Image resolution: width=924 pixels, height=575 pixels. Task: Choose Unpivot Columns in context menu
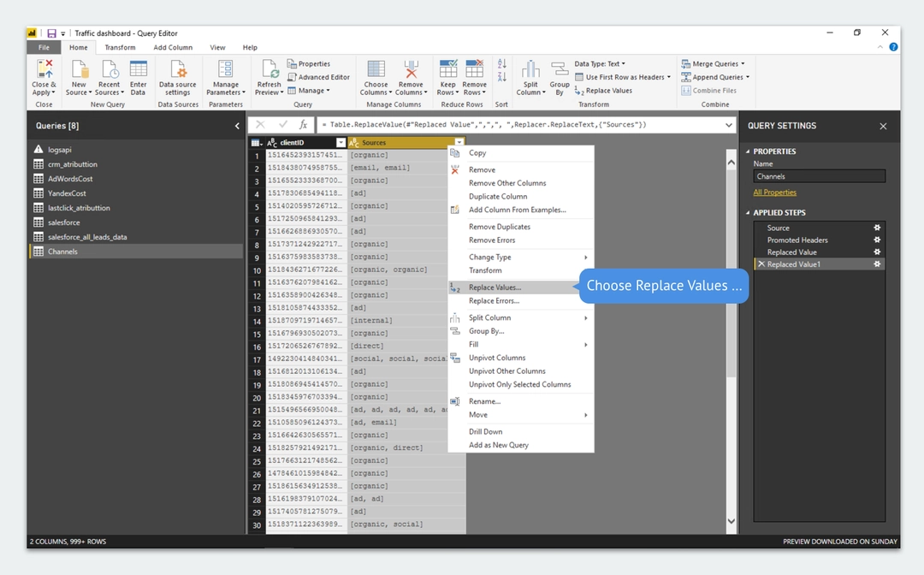click(x=521, y=358)
